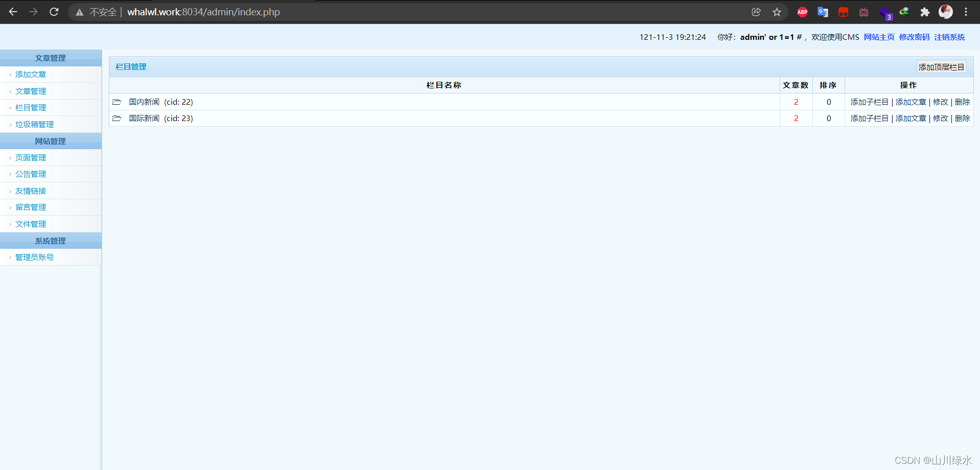This screenshot has height=470, width=980.
Task: Click 修改 for 国际新闻 row
Action: 941,118
